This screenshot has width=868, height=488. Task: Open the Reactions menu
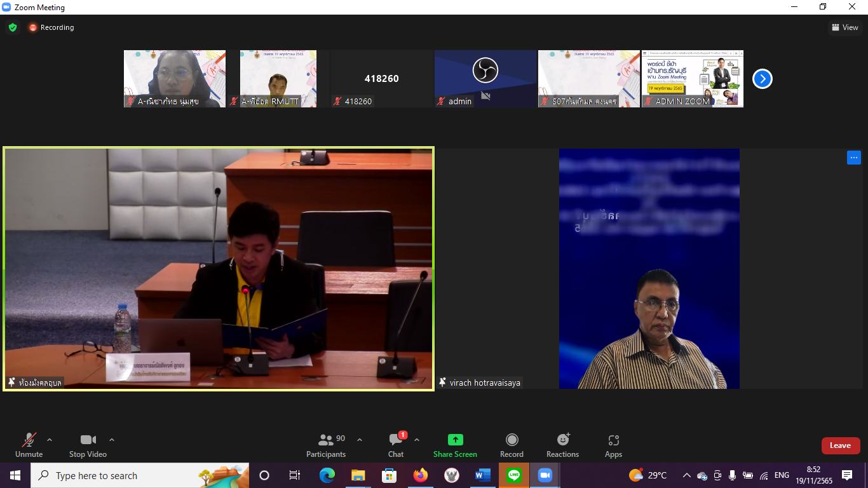(562, 445)
